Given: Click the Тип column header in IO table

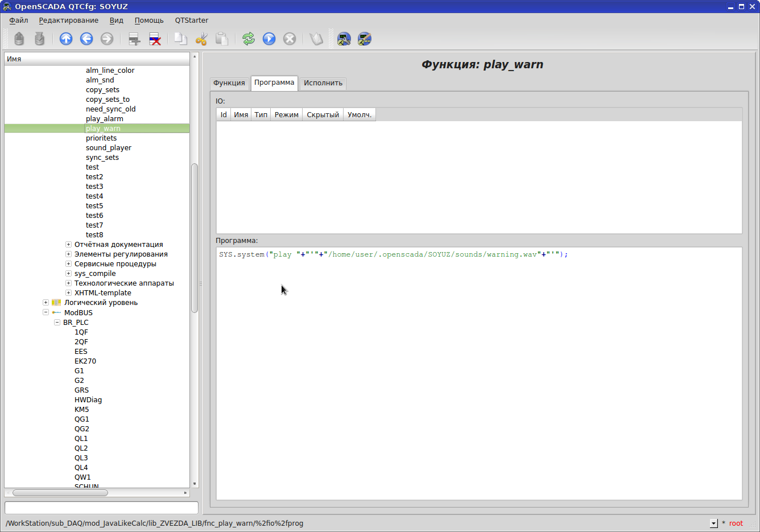Looking at the screenshot, I should 261,115.
